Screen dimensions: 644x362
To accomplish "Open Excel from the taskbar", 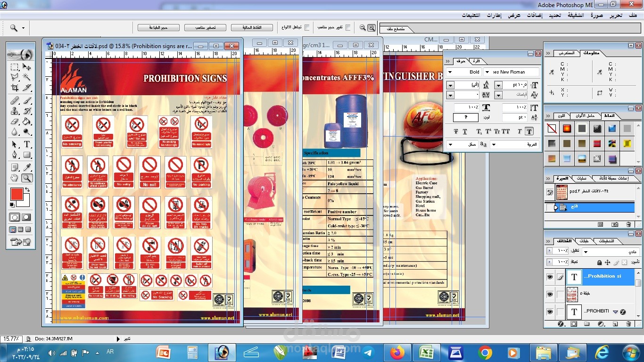I will 427,352.
